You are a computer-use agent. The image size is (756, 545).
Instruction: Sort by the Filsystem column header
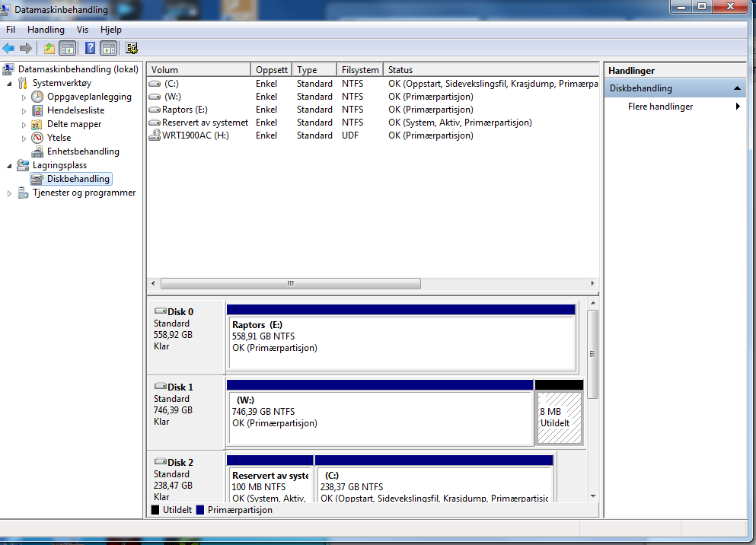click(x=359, y=70)
